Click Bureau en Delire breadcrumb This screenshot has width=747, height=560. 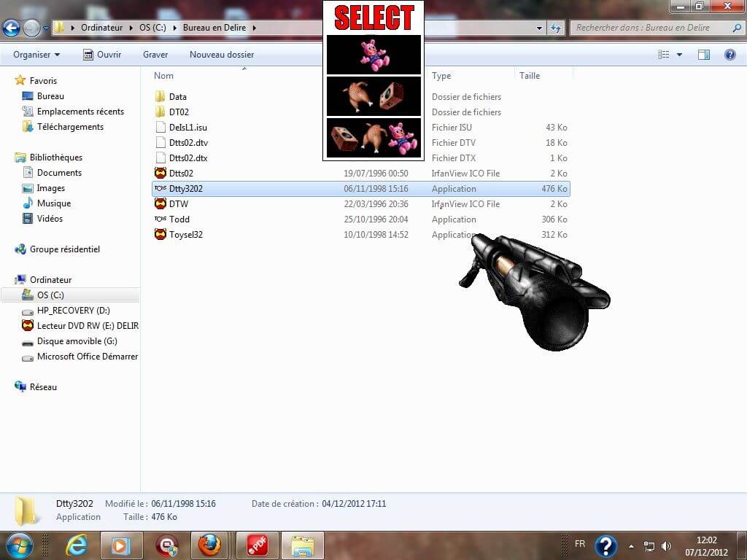(x=214, y=28)
